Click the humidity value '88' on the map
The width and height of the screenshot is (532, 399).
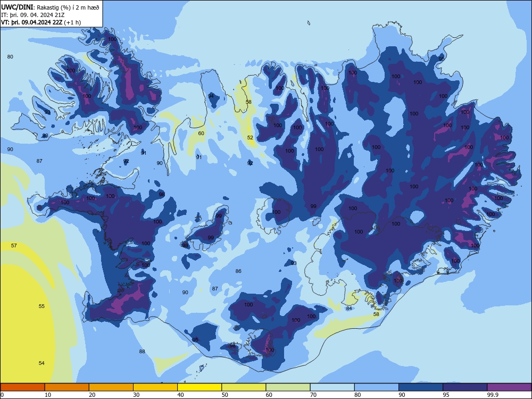(142, 351)
